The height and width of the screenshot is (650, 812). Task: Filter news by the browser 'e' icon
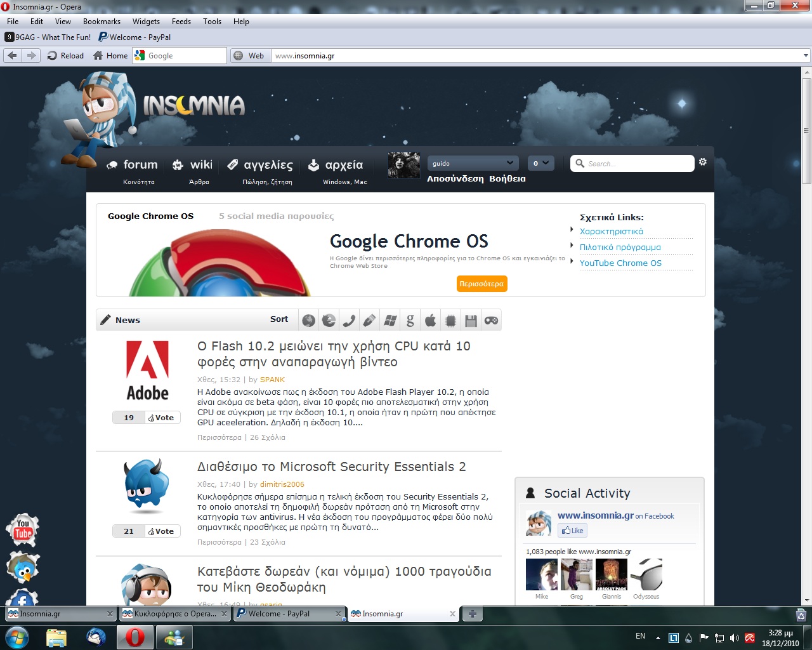tap(329, 321)
